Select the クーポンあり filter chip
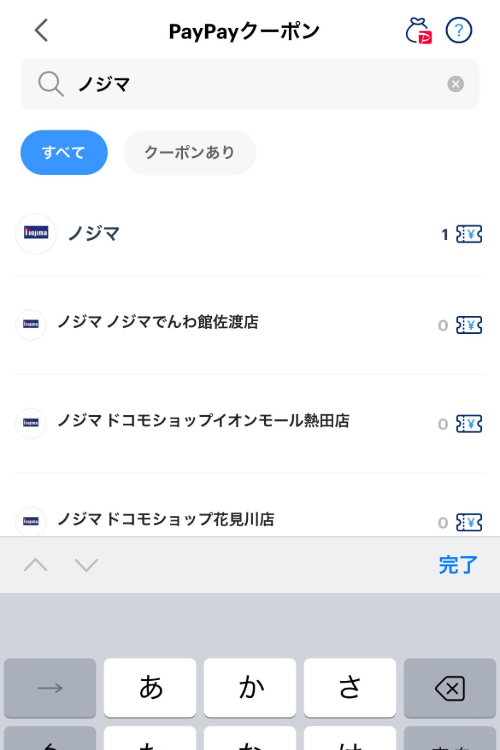Screen dimensions: 500x750 point(189,153)
